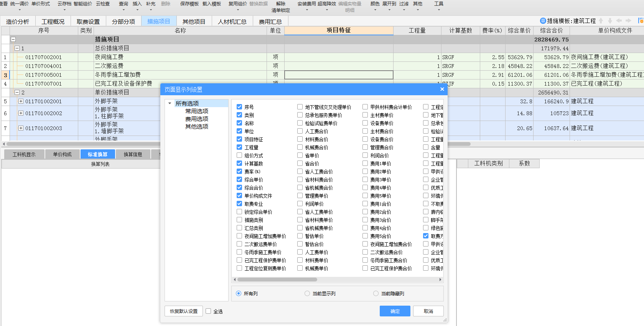The height and width of the screenshot is (326, 644).
Task: Collapse the 所有选项 tree node arrow
Action: (170, 103)
